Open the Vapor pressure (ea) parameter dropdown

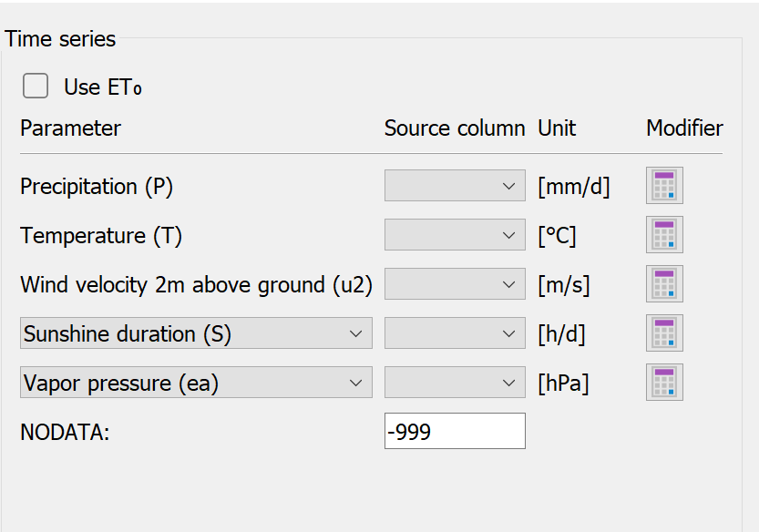point(196,383)
